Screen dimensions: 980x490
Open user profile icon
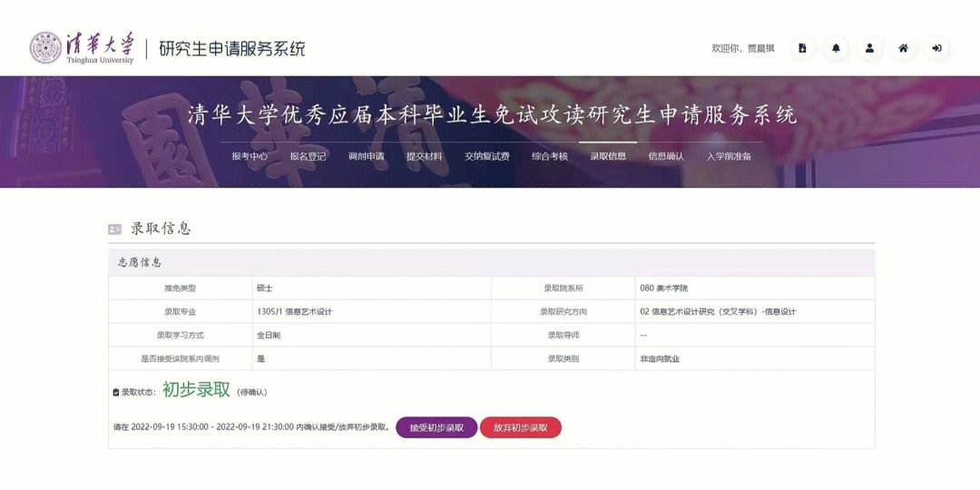869,48
